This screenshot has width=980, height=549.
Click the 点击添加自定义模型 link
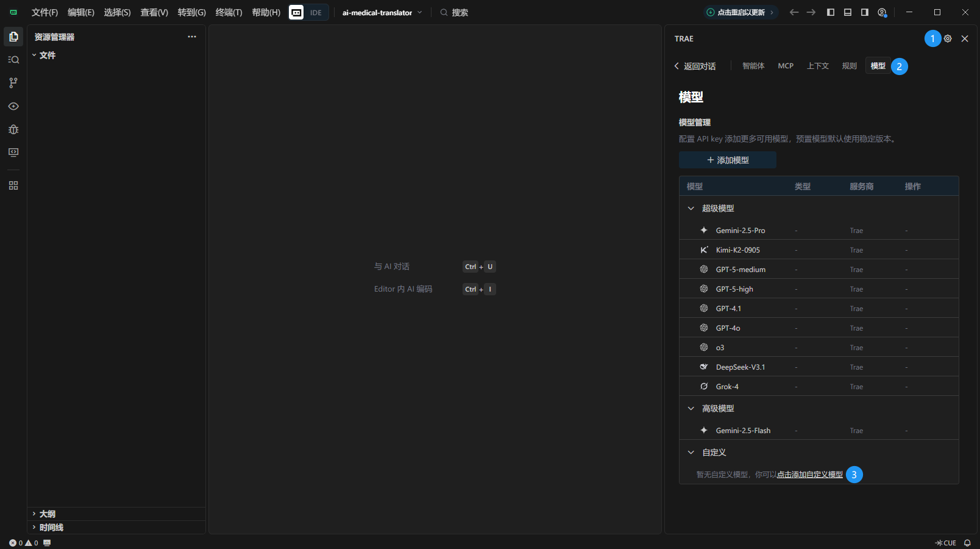click(x=810, y=474)
